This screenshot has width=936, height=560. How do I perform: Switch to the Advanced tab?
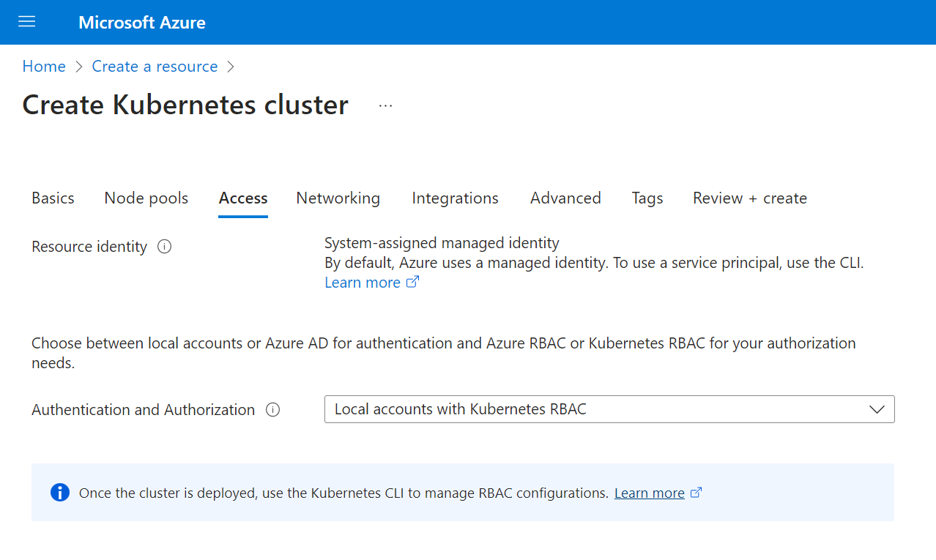(x=565, y=198)
